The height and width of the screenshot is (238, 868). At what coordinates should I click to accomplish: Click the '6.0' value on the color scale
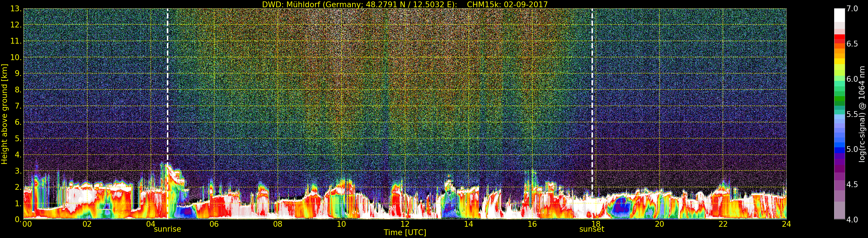(852, 79)
